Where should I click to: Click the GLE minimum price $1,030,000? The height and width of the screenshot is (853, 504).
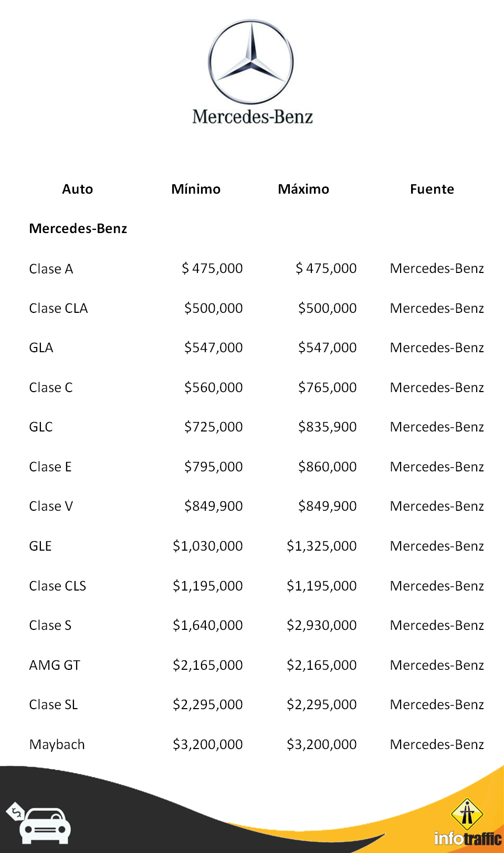tap(207, 546)
